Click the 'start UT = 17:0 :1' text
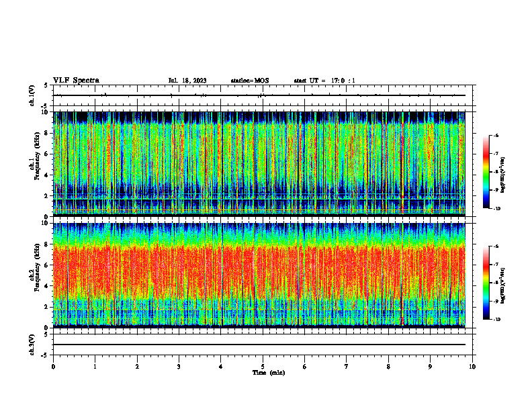The height and width of the screenshot is (411, 532). pyautogui.click(x=324, y=81)
